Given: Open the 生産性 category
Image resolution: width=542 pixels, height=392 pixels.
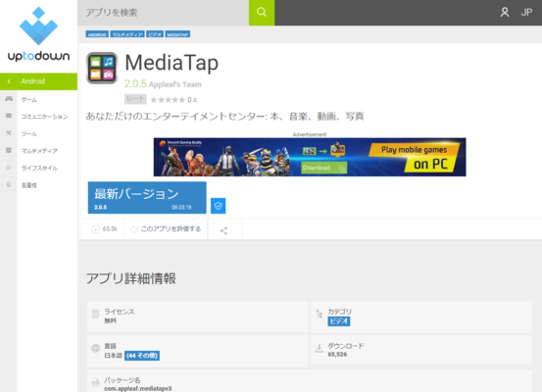Looking at the screenshot, I should coord(29,185).
